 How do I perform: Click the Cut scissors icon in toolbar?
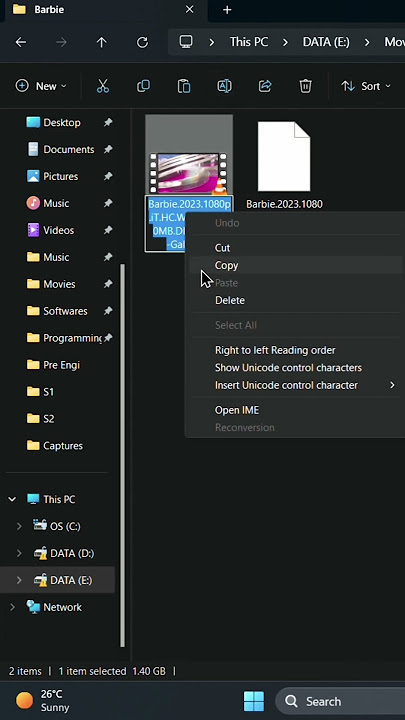click(103, 86)
